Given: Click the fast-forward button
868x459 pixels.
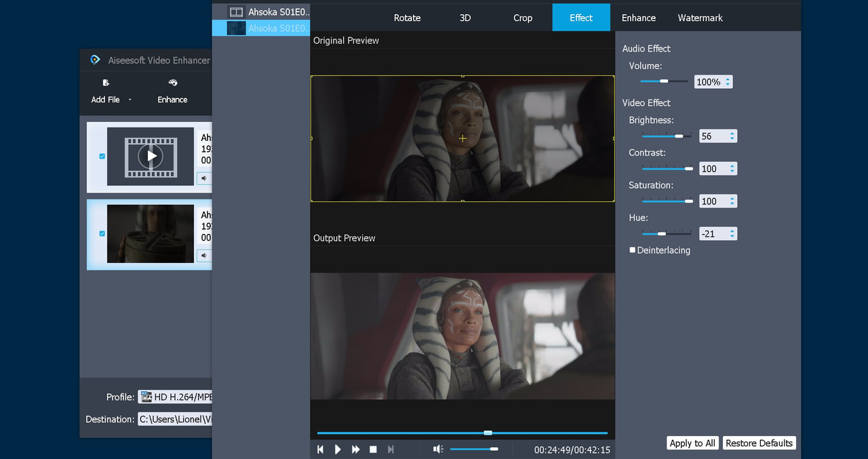Looking at the screenshot, I should pos(355,450).
